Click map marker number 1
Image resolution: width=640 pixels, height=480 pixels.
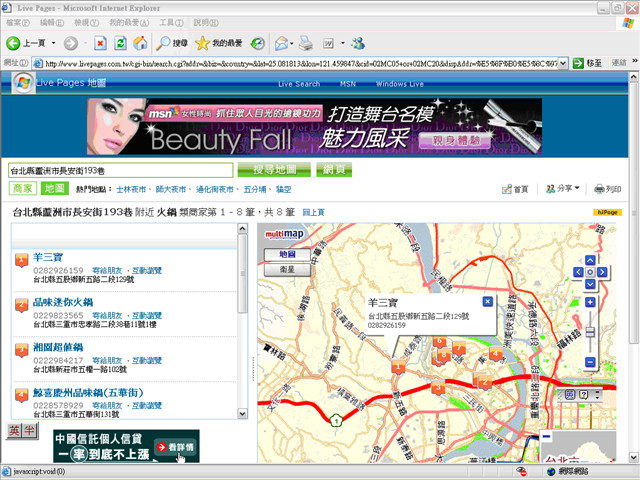[x=398, y=367]
